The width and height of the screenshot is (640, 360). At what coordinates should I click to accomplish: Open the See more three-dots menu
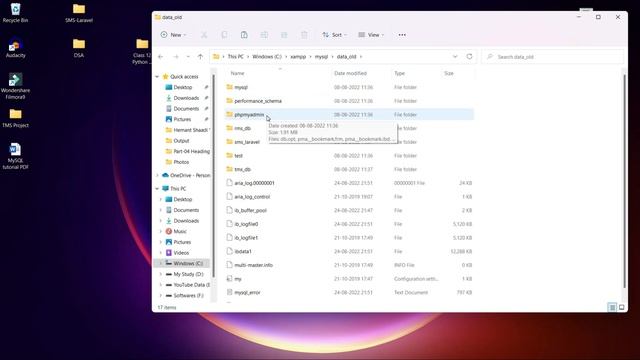click(402, 35)
